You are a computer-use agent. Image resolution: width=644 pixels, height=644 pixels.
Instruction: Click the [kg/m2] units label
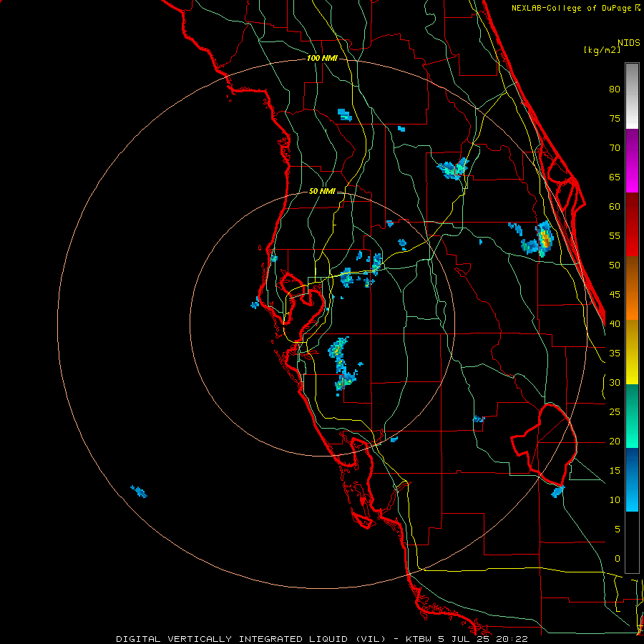602,50
